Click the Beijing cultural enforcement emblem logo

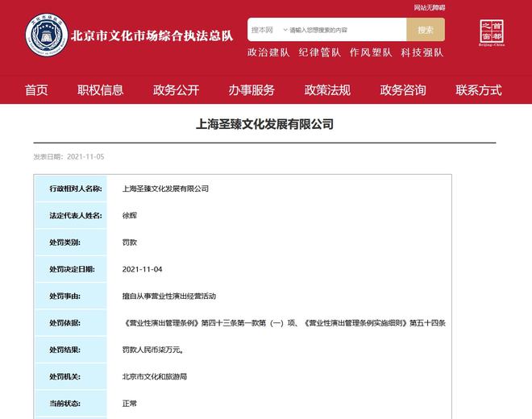(47, 35)
